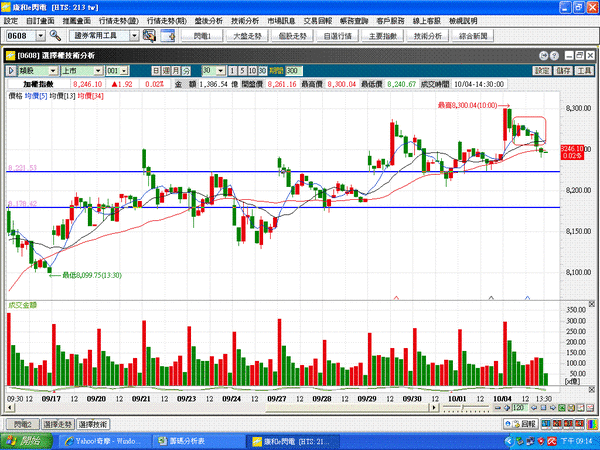Screen dimensions: 600x450
Task: Click the blue square icon between the arrows
Action: (543, 408)
